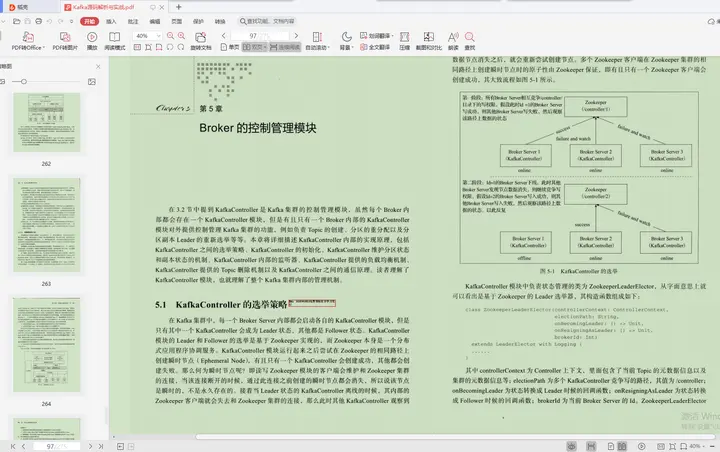Viewport: 720px width, 452px height.
Task: Expand the 40% zoom level dropdown
Action: 158,36
